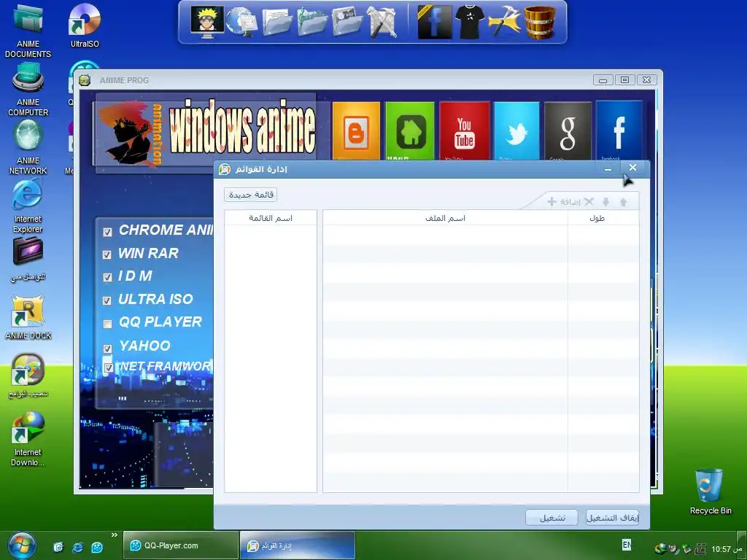The image size is (747, 560).
Task: Click the تشغيل (play) button
Action: pyautogui.click(x=551, y=518)
